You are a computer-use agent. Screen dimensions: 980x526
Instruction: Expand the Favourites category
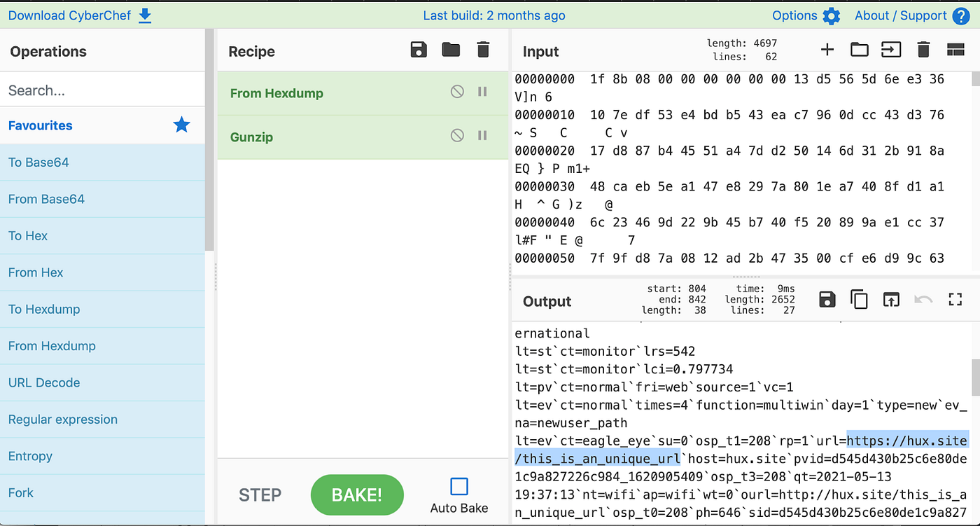click(102, 125)
